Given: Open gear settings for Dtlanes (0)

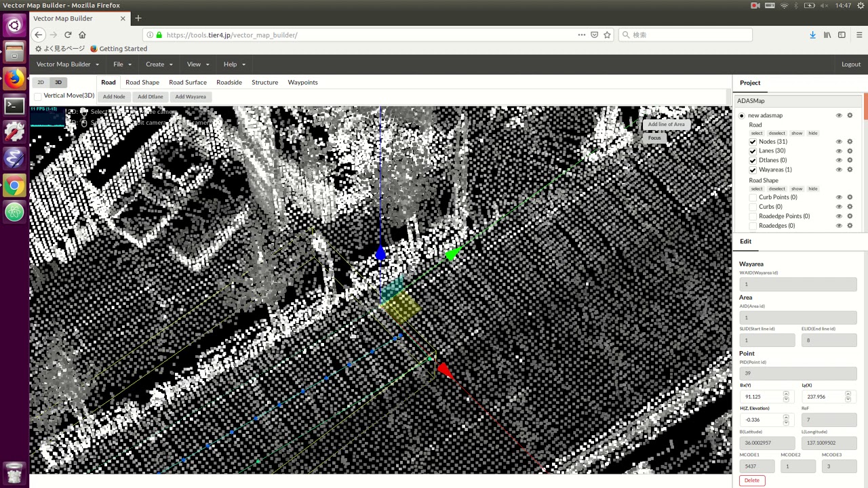Looking at the screenshot, I should coord(850,160).
